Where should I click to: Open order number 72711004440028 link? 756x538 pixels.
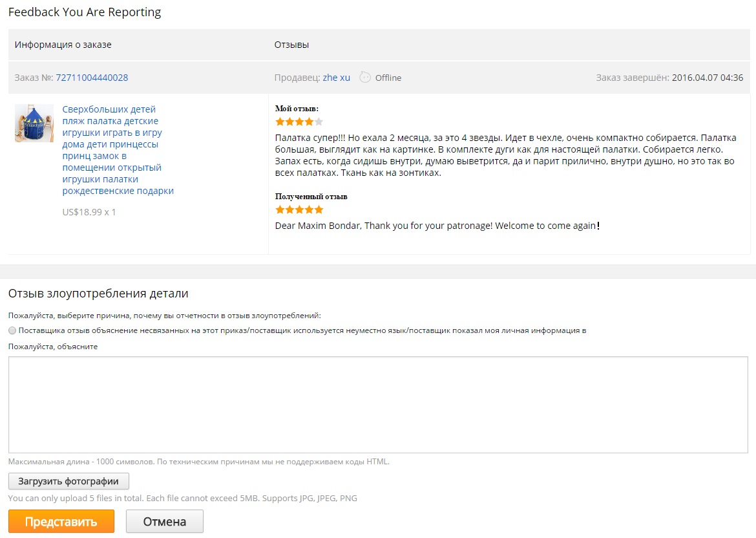(x=92, y=78)
